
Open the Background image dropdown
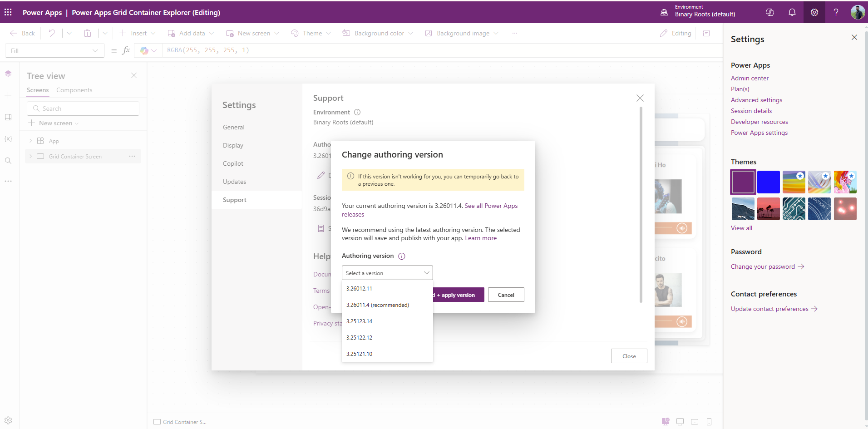462,33
